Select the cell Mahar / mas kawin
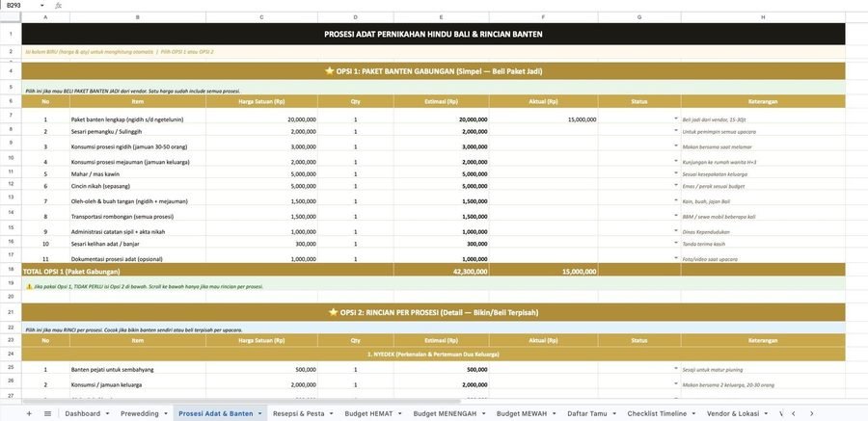868x421 pixels. click(138, 173)
